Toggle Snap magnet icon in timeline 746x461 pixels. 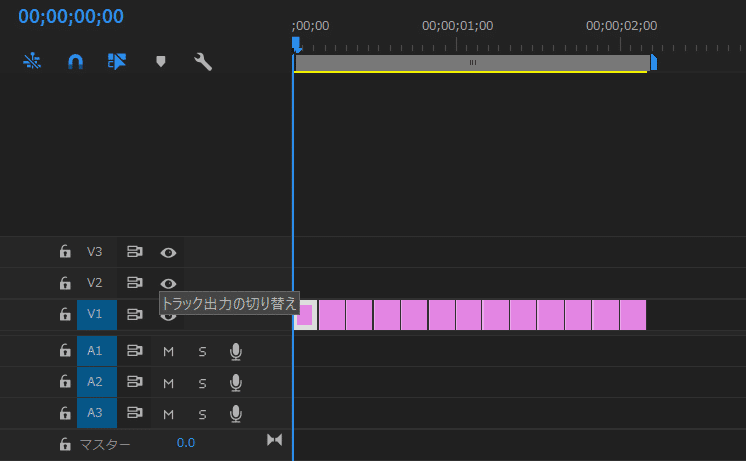[75, 62]
